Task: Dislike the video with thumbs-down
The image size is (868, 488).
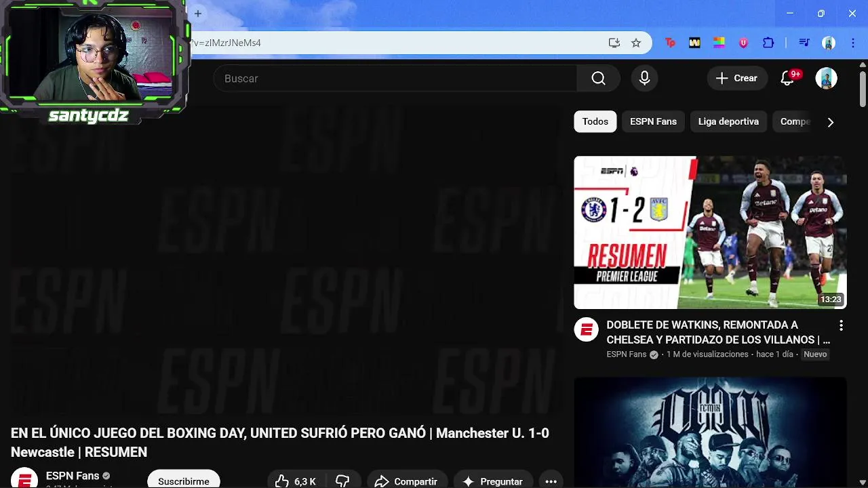Action: click(x=342, y=481)
